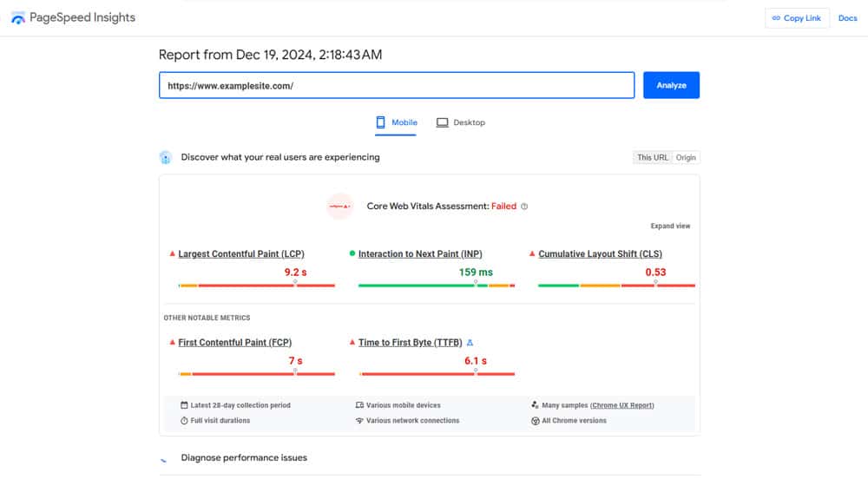Click devices icon for various mobile devices
868x486 pixels.
(359, 405)
